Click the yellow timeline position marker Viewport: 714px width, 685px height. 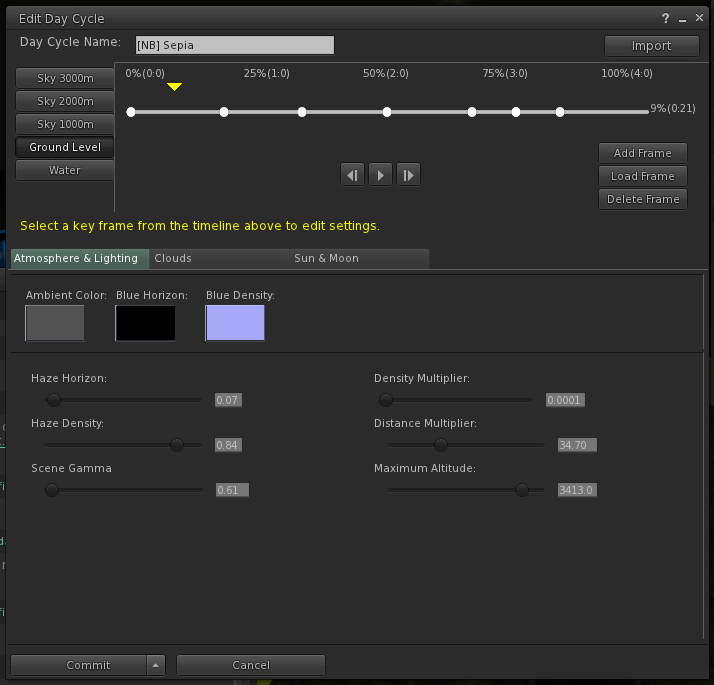174,87
